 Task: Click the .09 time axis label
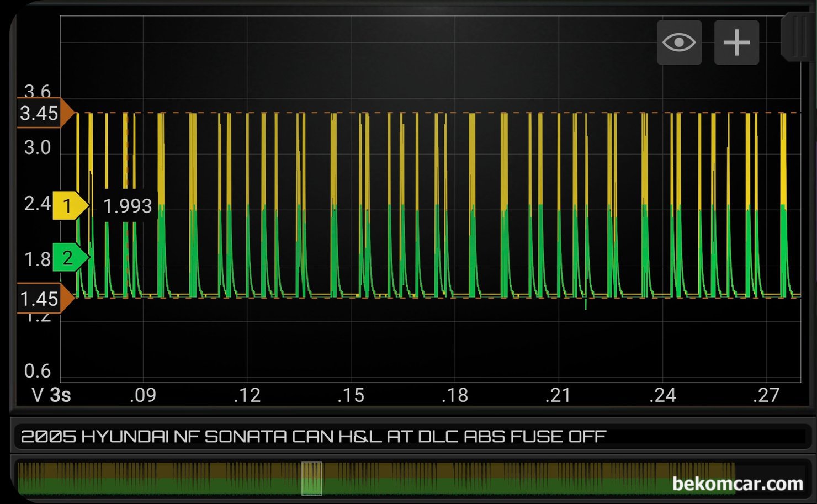[143, 395]
